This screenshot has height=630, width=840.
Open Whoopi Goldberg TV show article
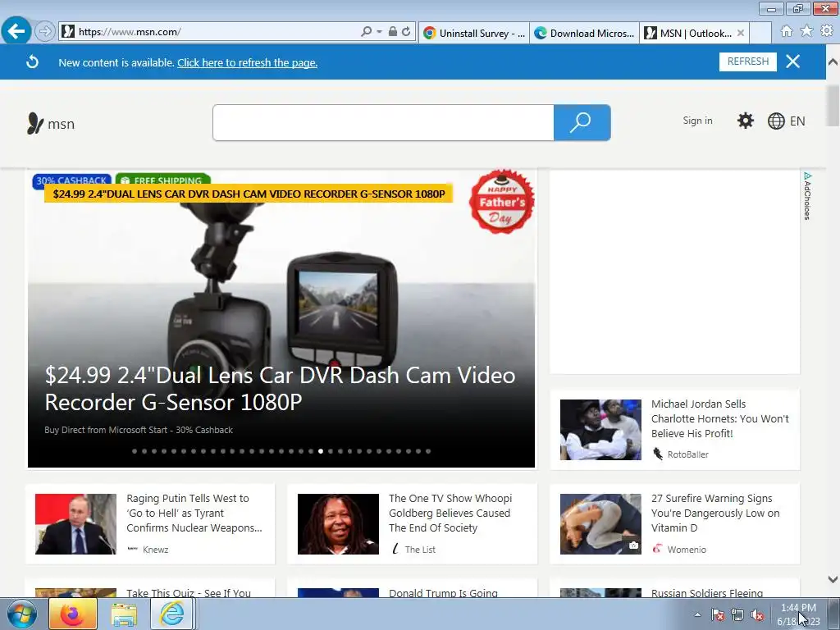(x=450, y=514)
